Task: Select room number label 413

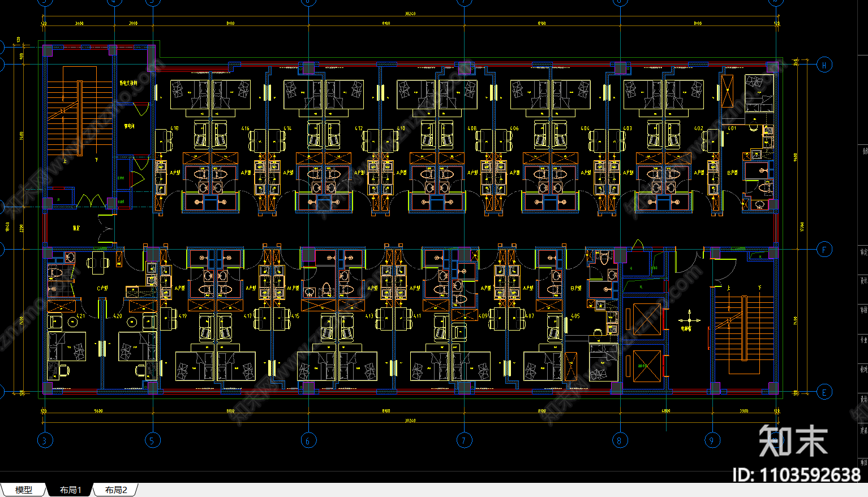Action: (369, 316)
